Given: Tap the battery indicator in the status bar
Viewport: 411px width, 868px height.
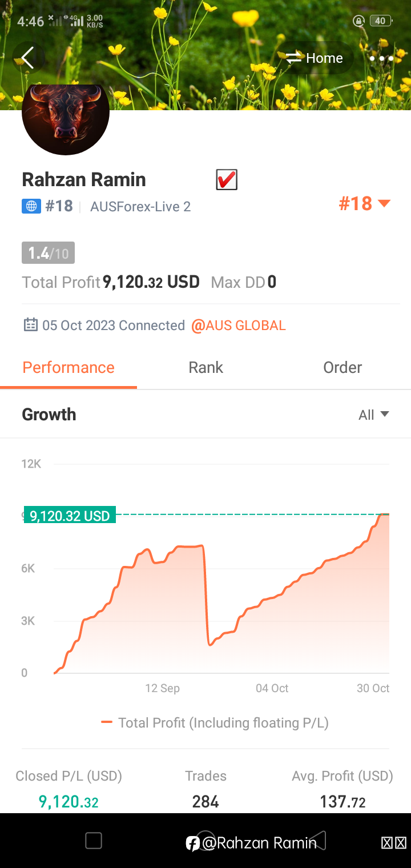Looking at the screenshot, I should 380,21.
